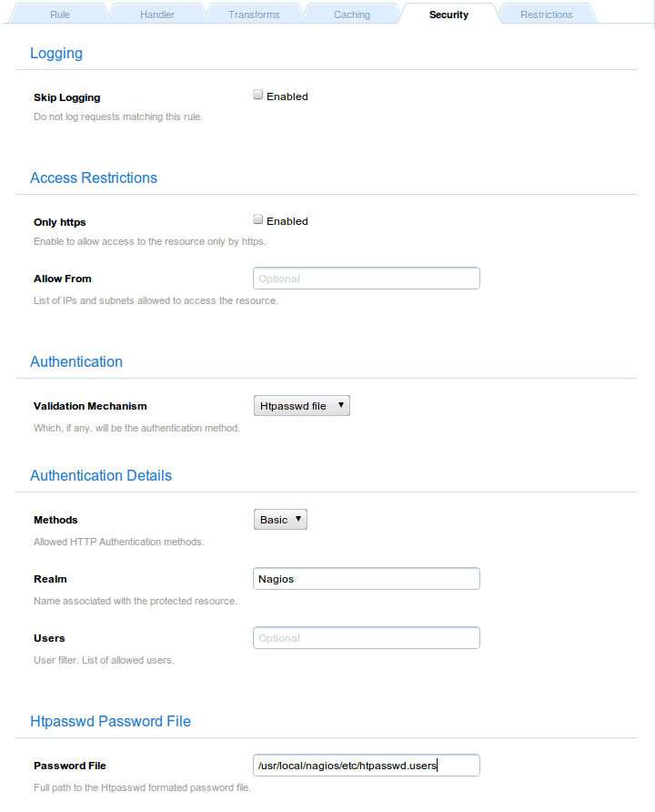The width and height of the screenshot is (655, 812).
Task: Click the Logging section heading
Action: (56, 53)
